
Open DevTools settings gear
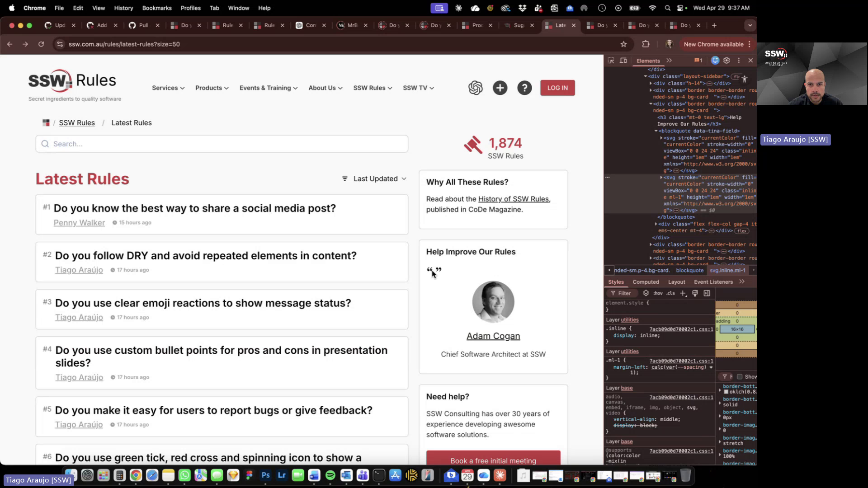click(726, 60)
